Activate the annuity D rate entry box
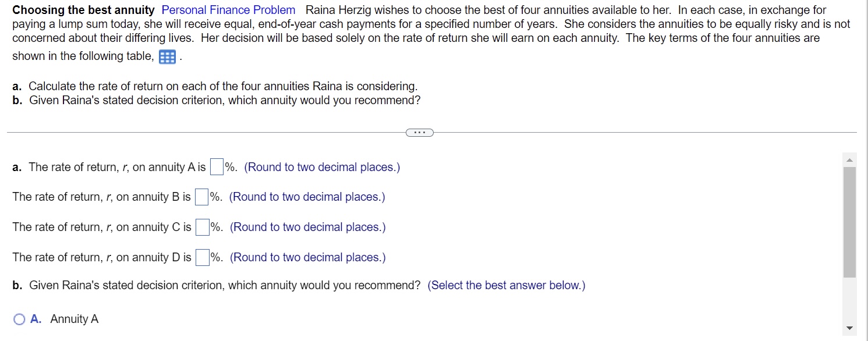The width and height of the screenshot is (868, 341). click(x=202, y=257)
